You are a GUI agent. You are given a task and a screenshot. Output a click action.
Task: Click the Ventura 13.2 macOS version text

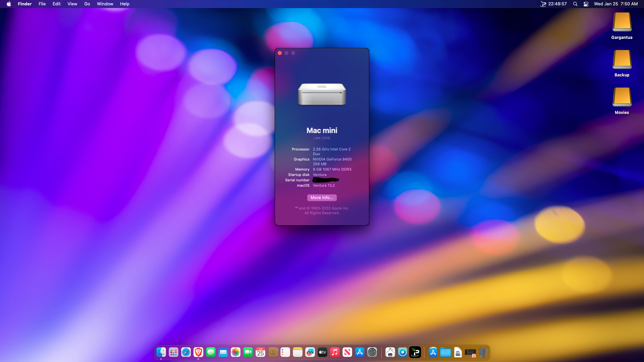(x=324, y=185)
